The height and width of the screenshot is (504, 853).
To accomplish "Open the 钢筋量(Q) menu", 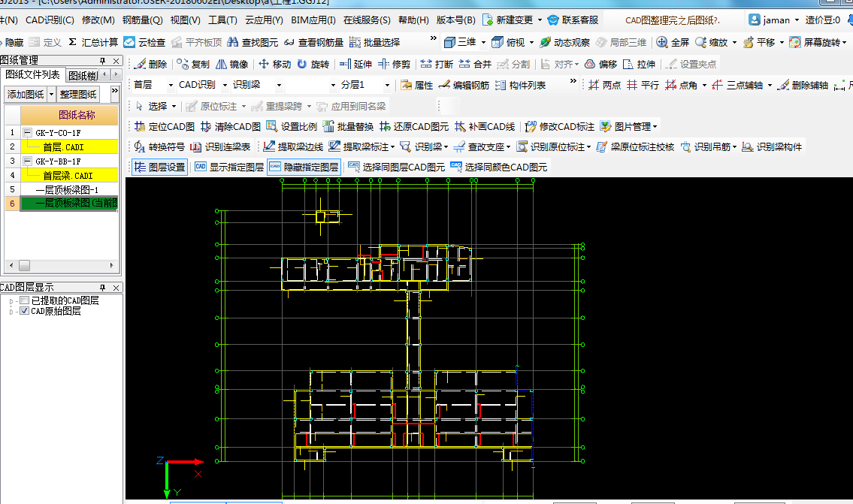I will pyautogui.click(x=143, y=20).
